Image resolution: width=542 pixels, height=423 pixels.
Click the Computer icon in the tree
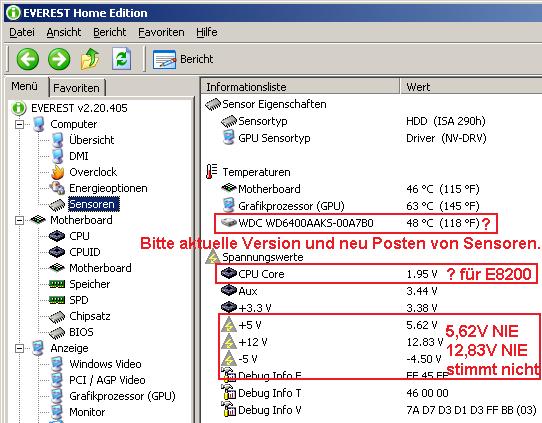click(39, 124)
